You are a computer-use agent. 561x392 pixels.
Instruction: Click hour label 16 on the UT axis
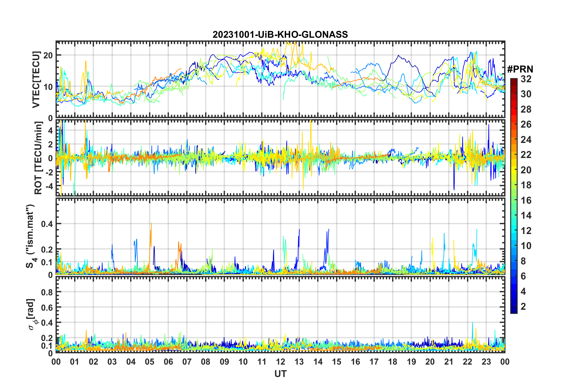355,362
